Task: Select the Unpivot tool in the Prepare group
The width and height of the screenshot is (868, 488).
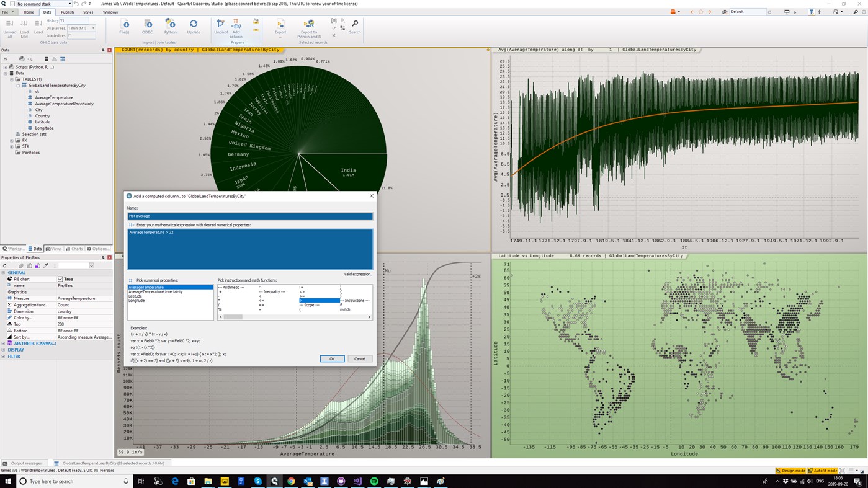Action: [x=220, y=26]
